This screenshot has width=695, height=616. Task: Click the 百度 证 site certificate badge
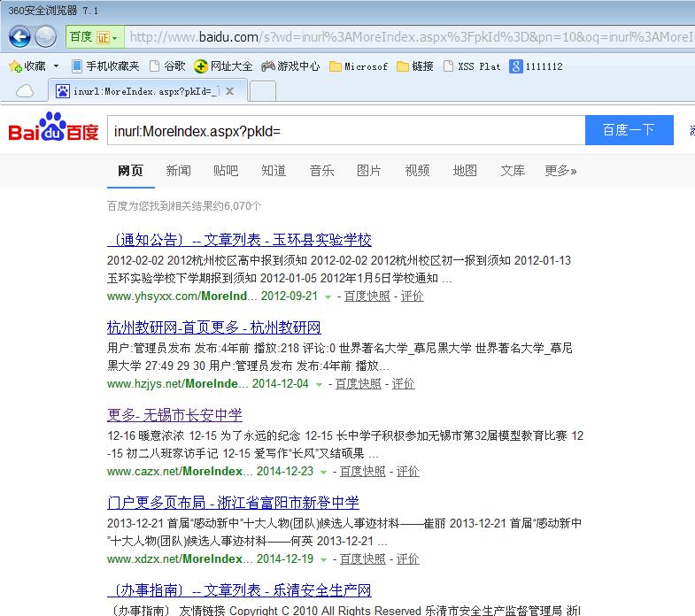point(95,37)
